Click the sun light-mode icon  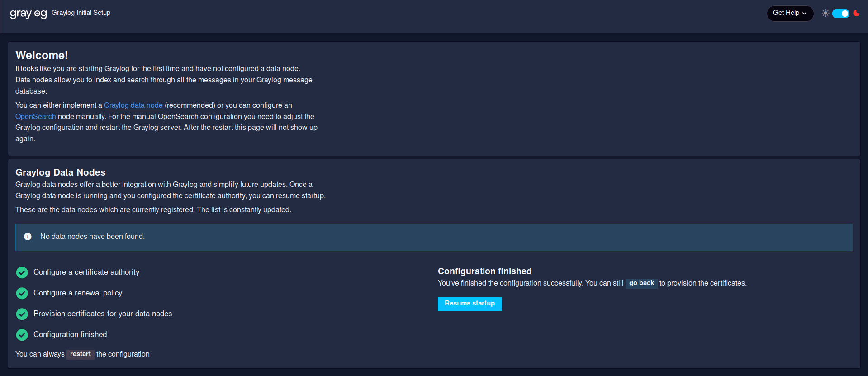pyautogui.click(x=825, y=13)
